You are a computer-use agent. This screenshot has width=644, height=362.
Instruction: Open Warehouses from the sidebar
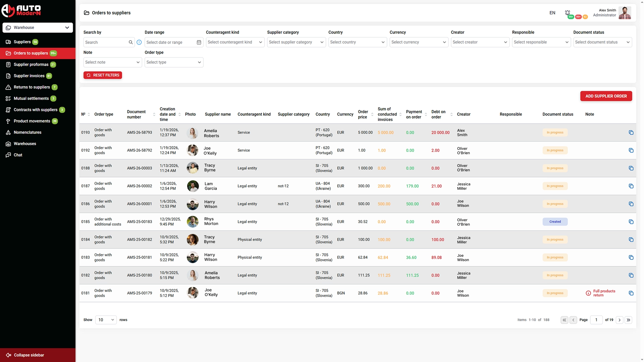(x=25, y=143)
